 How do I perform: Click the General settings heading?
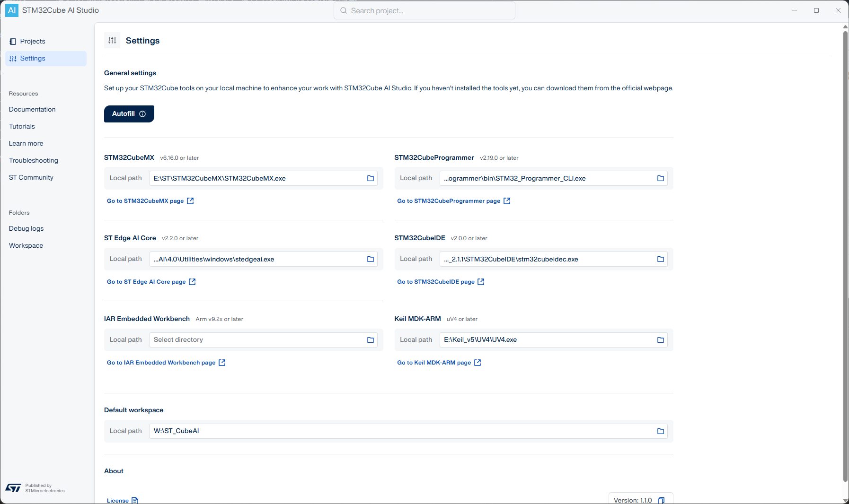coord(130,73)
